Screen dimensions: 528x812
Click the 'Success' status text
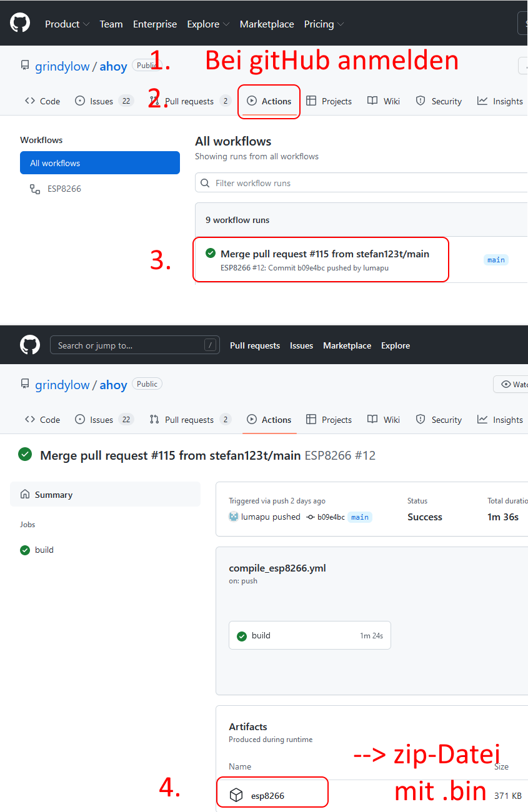click(425, 517)
